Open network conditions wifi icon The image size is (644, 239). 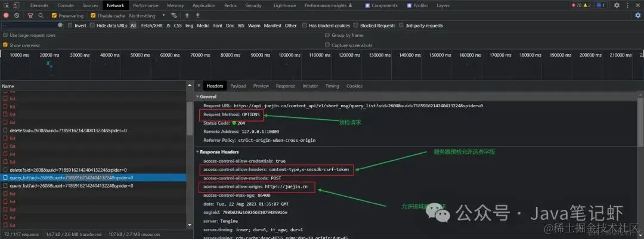tap(174, 15)
